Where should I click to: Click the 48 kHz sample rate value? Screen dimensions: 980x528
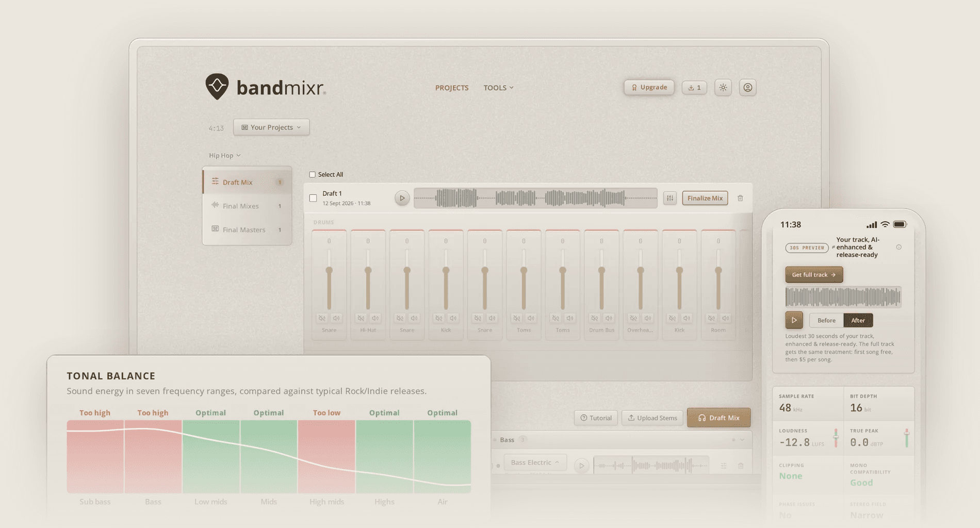(791, 408)
